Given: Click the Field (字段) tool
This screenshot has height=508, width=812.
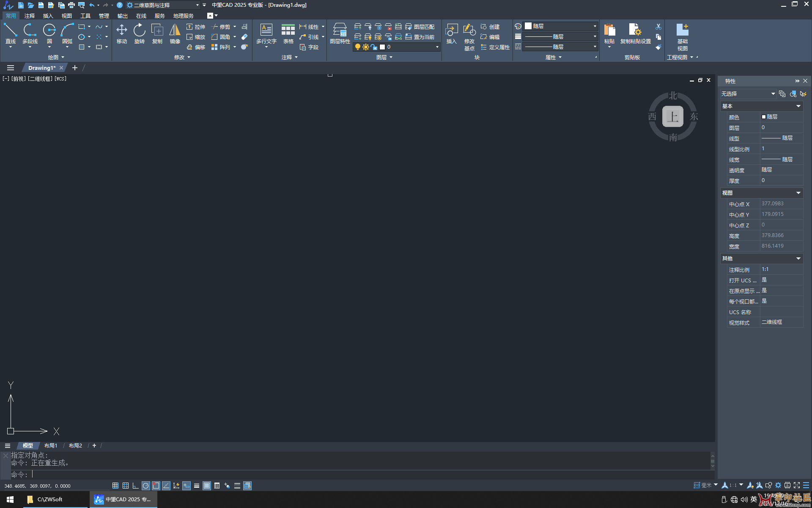Looking at the screenshot, I should [x=309, y=47].
